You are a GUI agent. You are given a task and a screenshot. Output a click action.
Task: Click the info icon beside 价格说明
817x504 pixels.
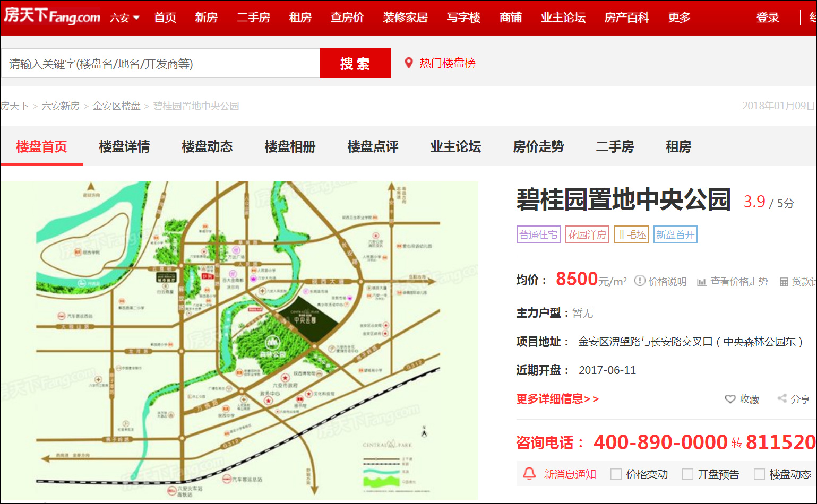click(640, 281)
